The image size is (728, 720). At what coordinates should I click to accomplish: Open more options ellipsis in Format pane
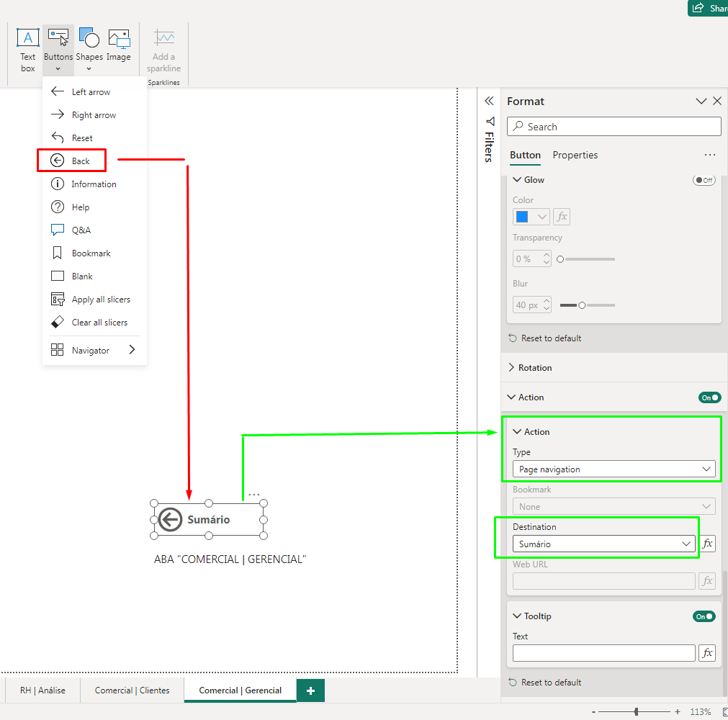(x=709, y=155)
